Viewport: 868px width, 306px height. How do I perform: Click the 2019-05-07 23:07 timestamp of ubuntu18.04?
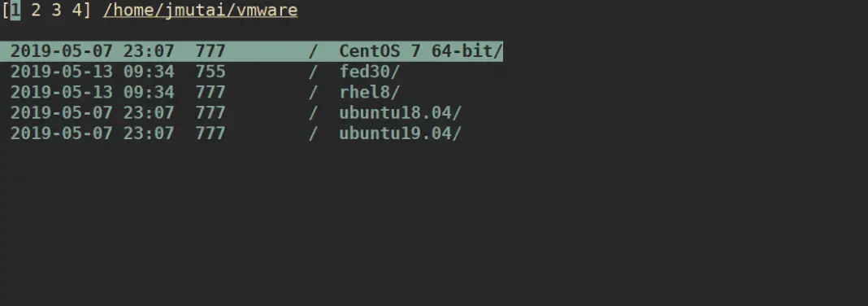[x=93, y=112]
